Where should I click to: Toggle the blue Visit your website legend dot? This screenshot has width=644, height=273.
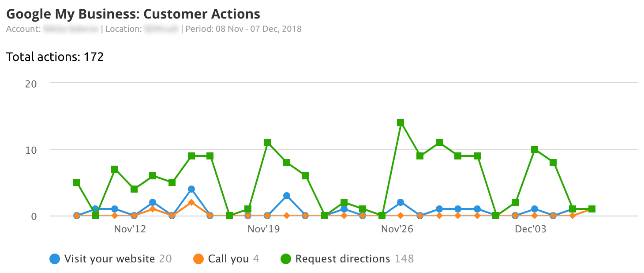[55, 259]
